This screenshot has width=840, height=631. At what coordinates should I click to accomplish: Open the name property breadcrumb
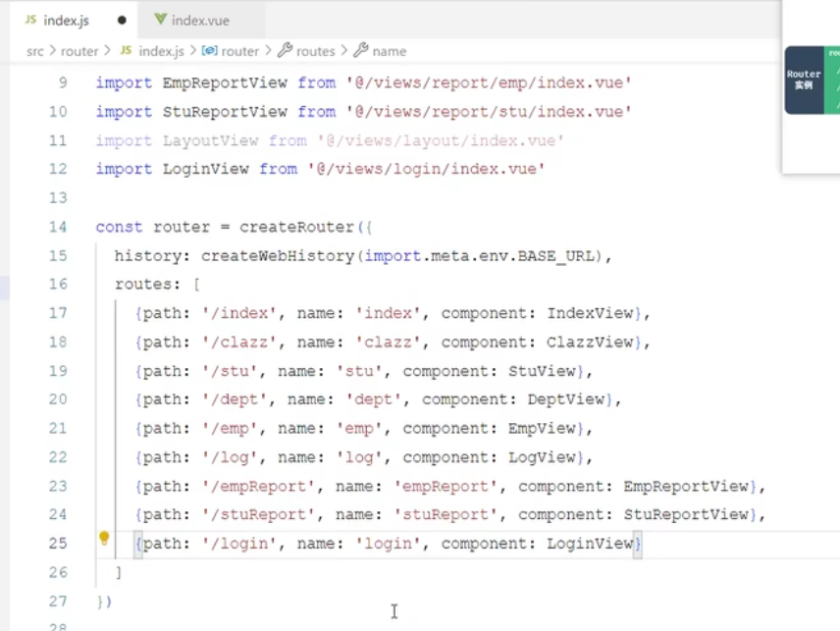pos(390,51)
